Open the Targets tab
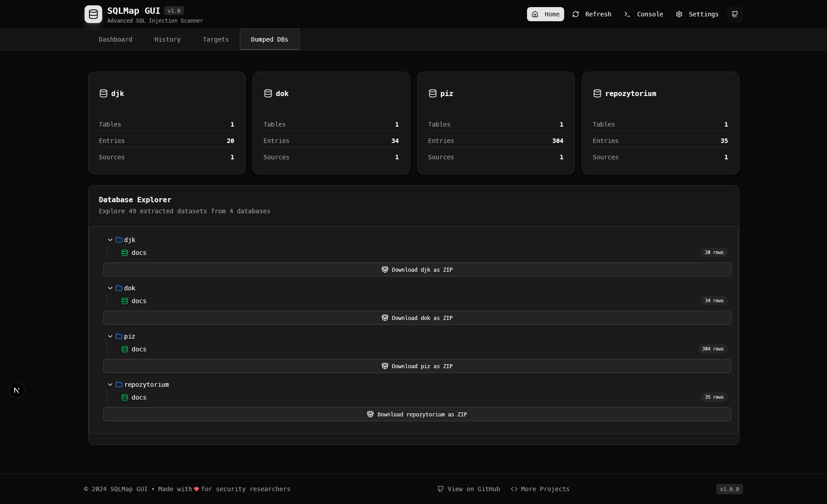 coord(215,39)
